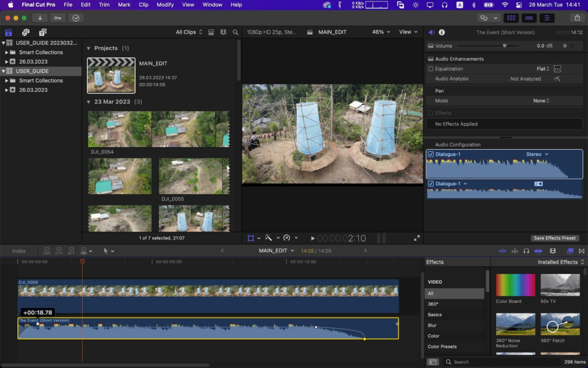The width and height of the screenshot is (588, 368).
Task: Click the Import Media arrow button
Action: pyautogui.click(x=40, y=18)
